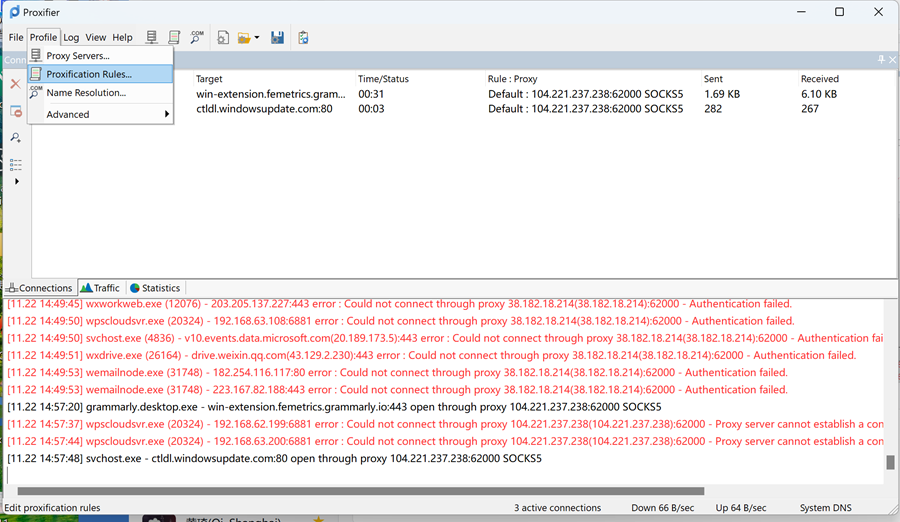900x522 pixels.
Task: Click the wxworkweb.exe (12076) log entry
Action: 399,304
